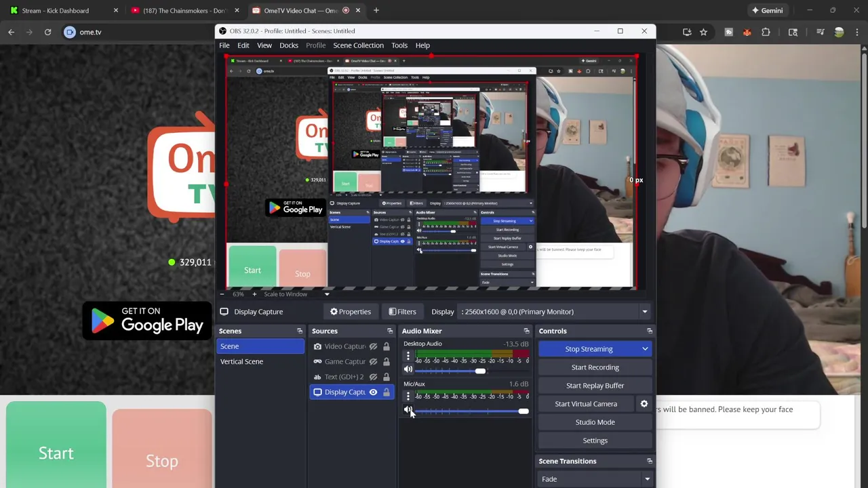
Task: Open source Filters button
Action: click(402, 312)
